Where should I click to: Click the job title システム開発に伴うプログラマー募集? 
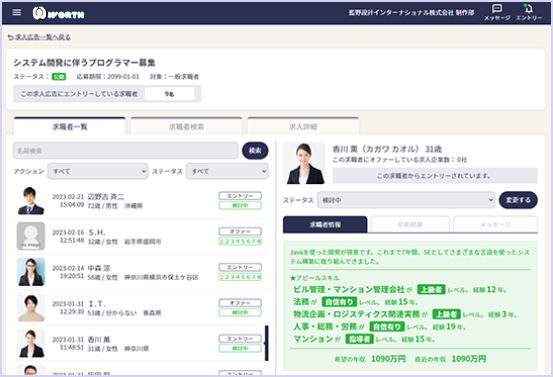(85, 63)
